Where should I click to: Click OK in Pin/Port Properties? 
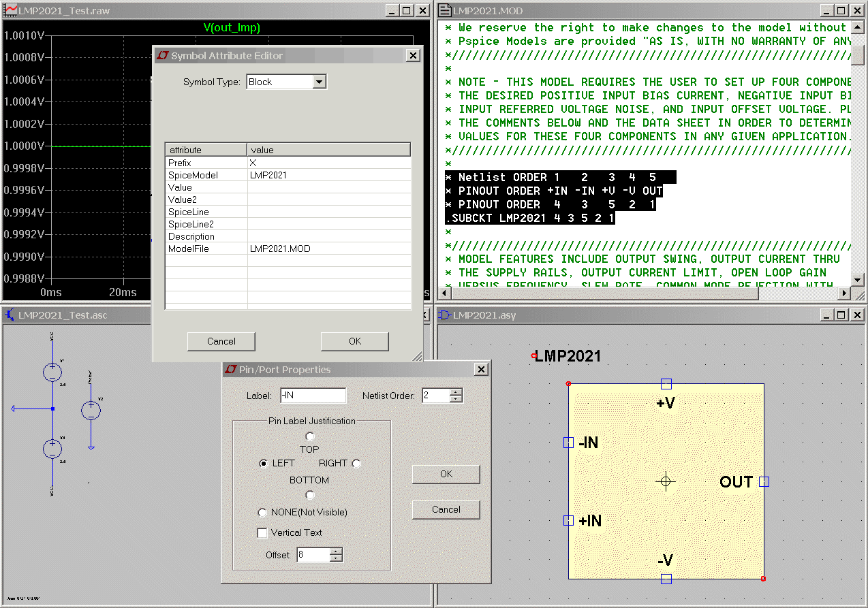tap(446, 474)
